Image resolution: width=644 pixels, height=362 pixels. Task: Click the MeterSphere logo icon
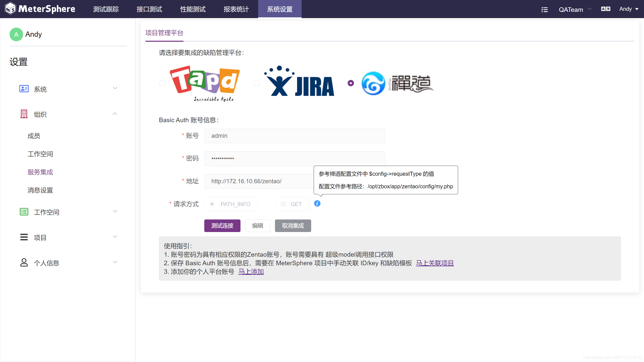(x=10, y=9)
